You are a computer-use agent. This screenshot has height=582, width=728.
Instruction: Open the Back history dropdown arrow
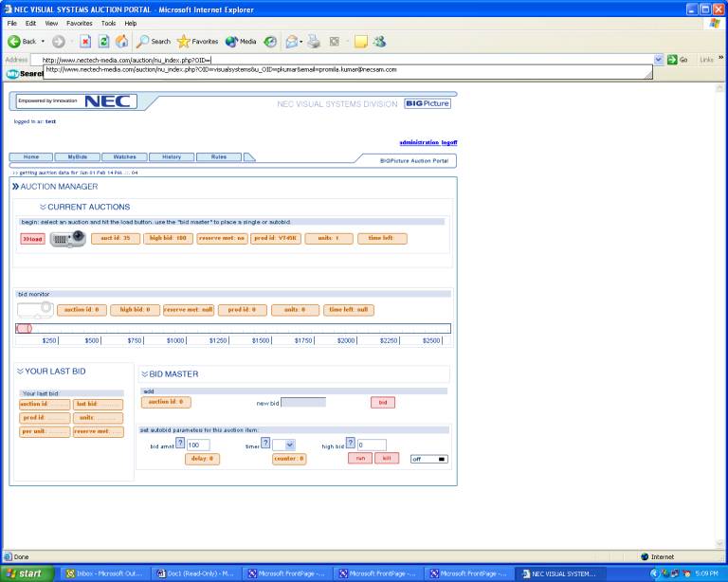point(44,42)
